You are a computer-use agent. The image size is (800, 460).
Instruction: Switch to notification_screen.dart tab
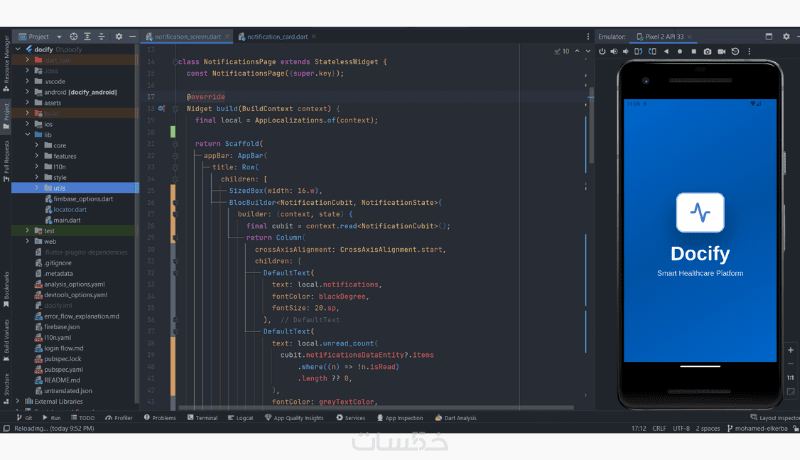point(187,37)
